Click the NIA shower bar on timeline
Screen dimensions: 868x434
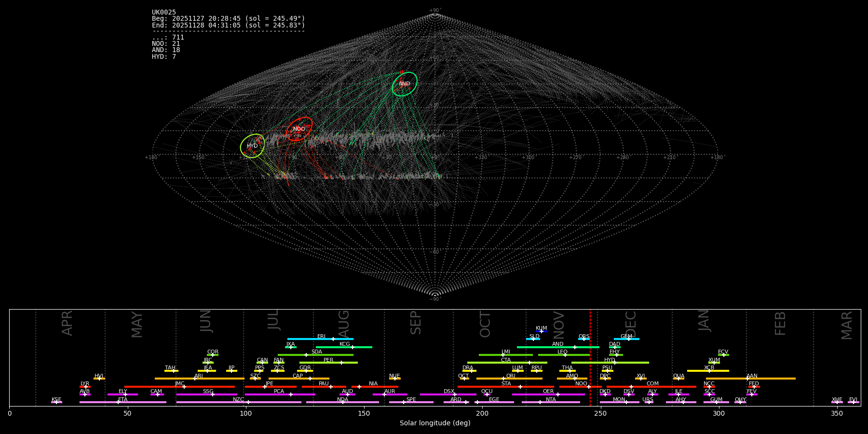click(x=375, y=387)
